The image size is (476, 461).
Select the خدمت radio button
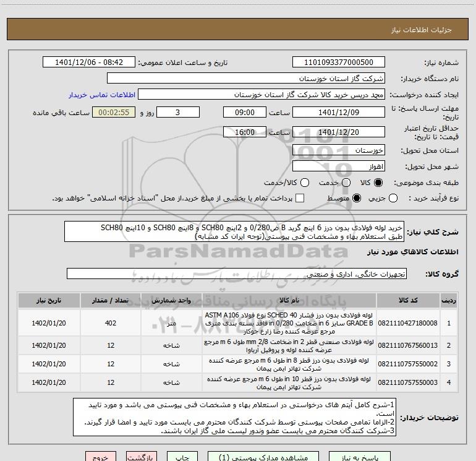tap(346, 183)
